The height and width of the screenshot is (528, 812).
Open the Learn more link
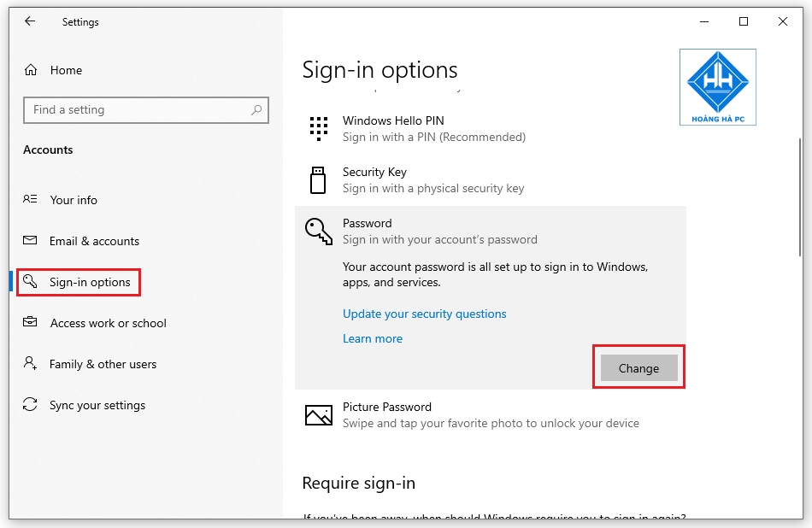[x=373, y=338]
